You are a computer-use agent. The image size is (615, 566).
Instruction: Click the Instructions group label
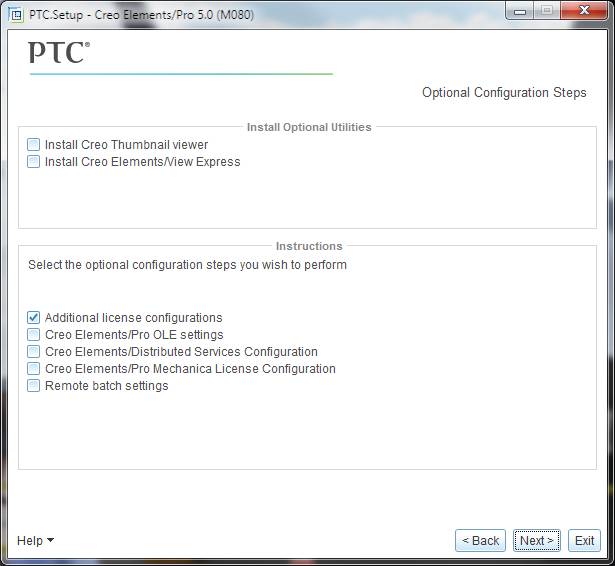(x=309, y=246)
